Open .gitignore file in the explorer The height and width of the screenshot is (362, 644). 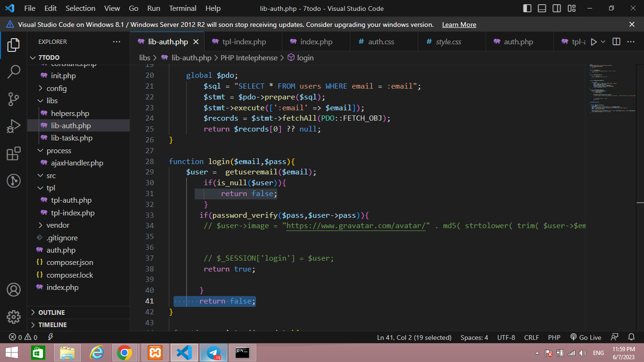pyautogui.click(x=78, y=238)
